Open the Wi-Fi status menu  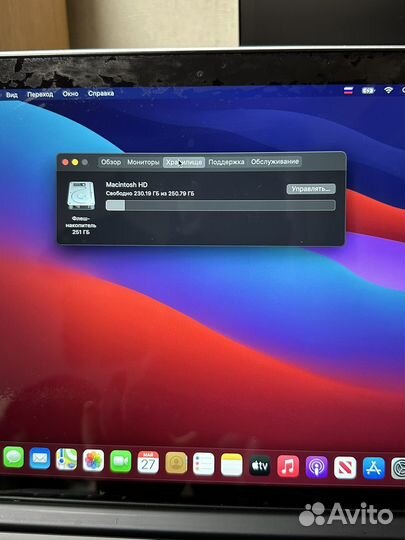pyautogui.click(x=388, y=90)
